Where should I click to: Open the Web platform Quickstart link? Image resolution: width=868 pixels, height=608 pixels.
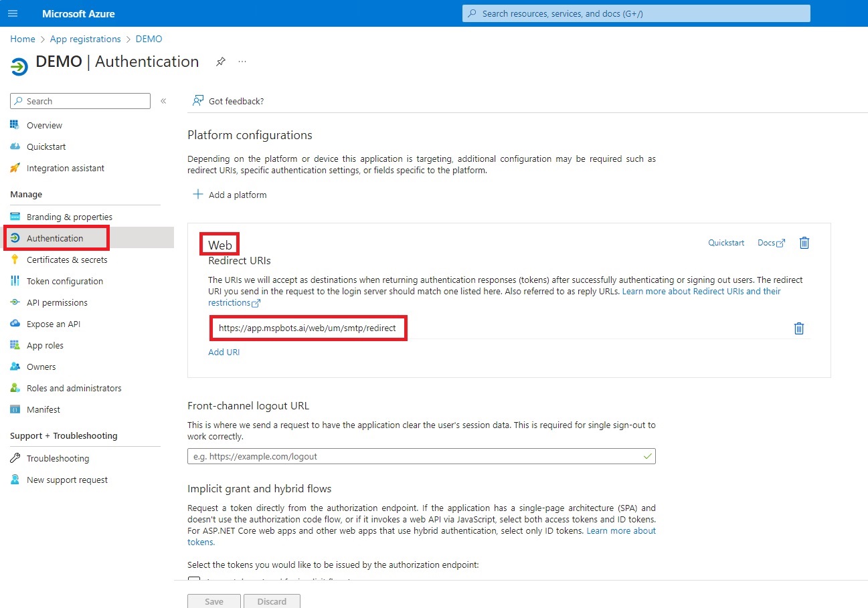(726, 243)
